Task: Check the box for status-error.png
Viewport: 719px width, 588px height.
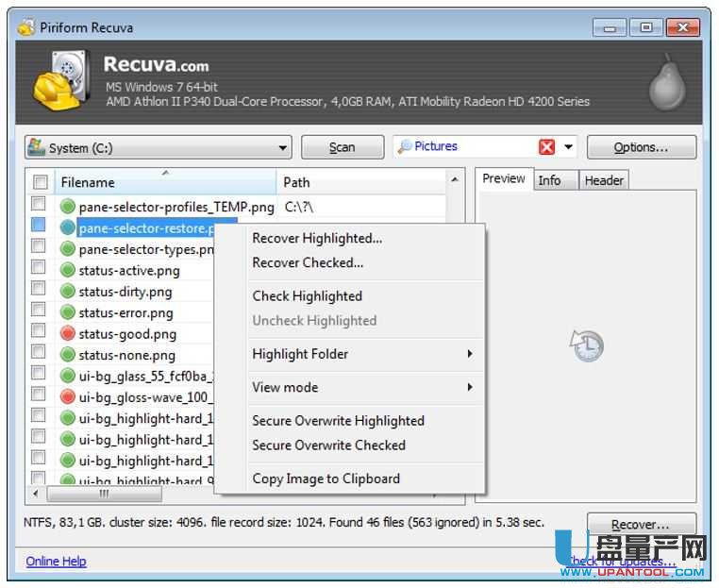Action: [39, 310]
